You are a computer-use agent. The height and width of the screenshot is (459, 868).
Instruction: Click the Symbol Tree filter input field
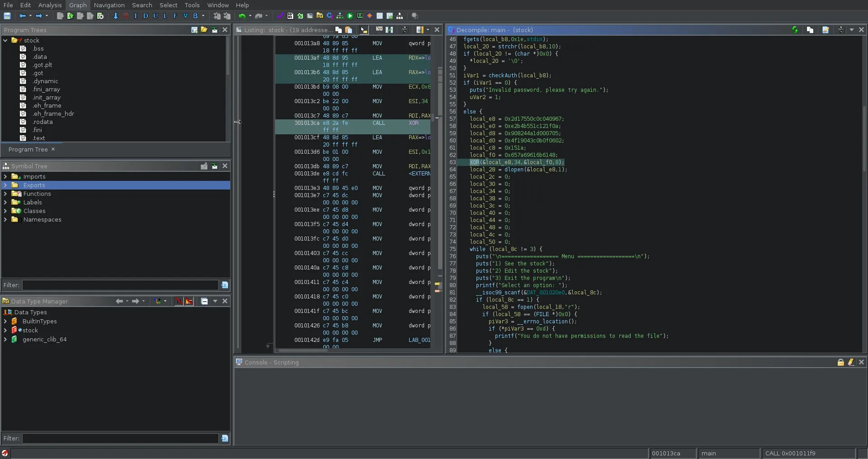[120, 285]
